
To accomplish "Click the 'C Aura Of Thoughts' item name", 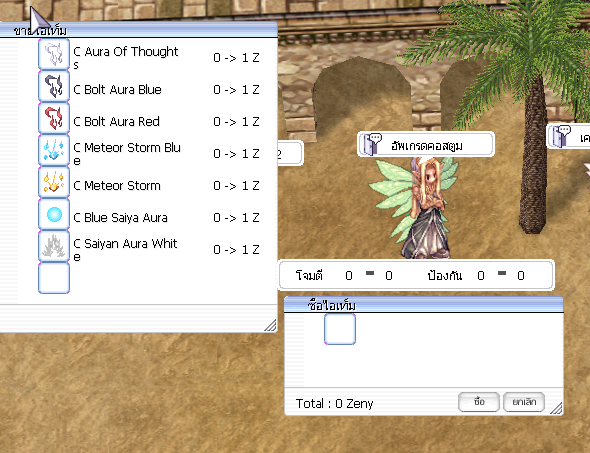I will 126,57.
